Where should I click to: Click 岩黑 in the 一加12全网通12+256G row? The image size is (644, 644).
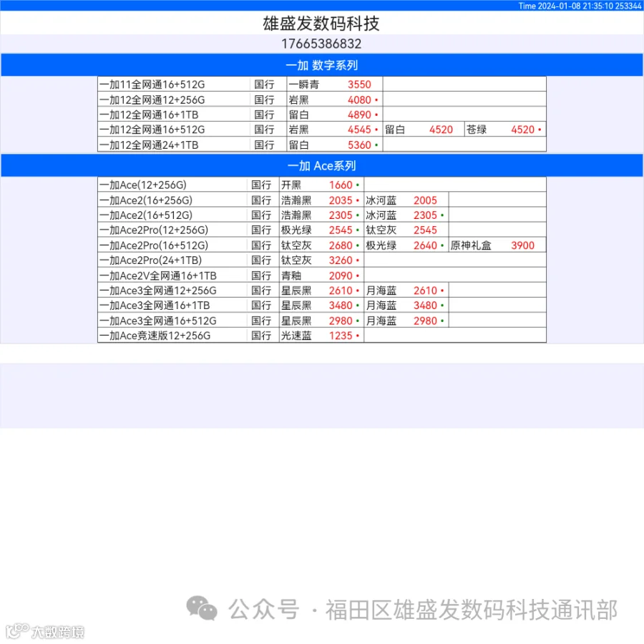pos(298,99)
